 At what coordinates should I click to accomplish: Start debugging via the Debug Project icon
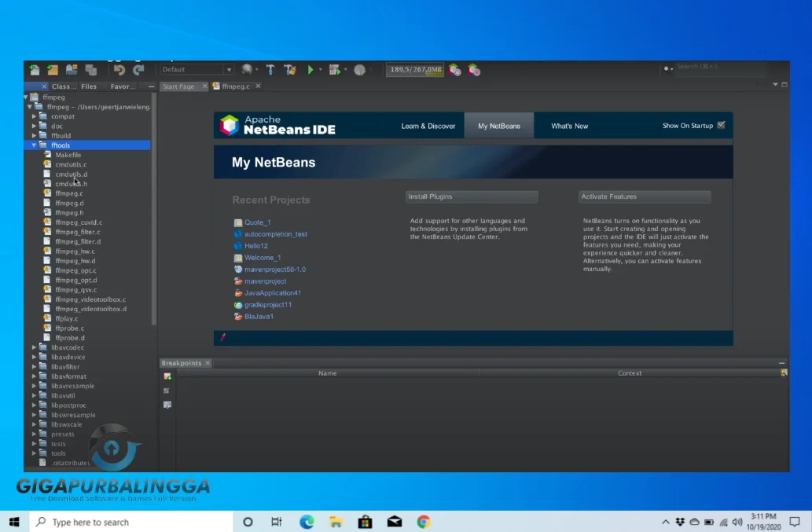[333, 70]
